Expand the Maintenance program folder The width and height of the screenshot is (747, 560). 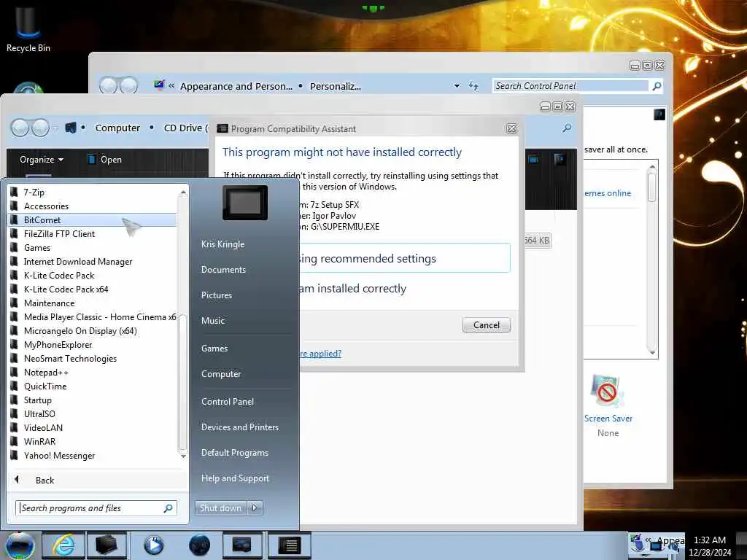coord(93,303)
